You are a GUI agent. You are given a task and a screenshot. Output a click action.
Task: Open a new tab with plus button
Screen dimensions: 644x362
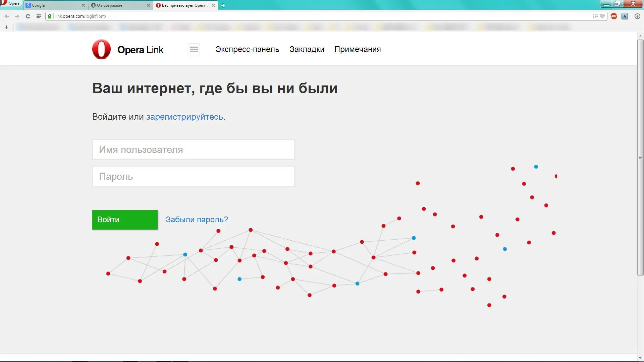223,5
